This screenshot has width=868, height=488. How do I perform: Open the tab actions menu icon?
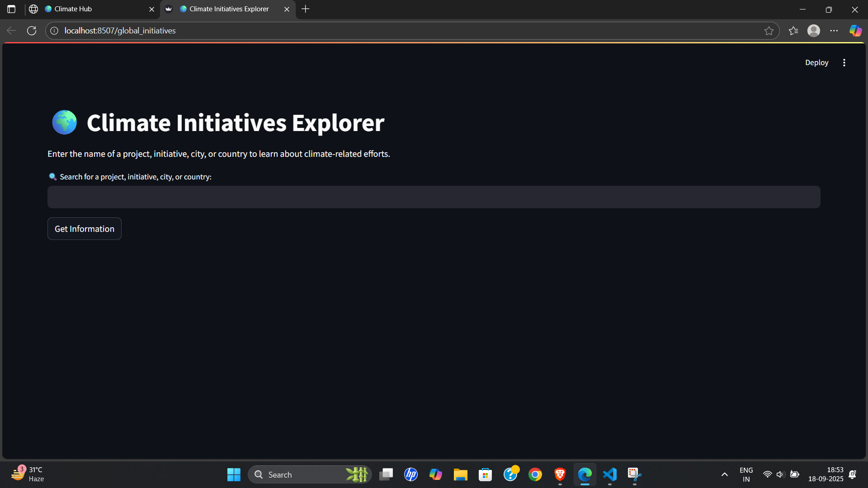[11, 9]
